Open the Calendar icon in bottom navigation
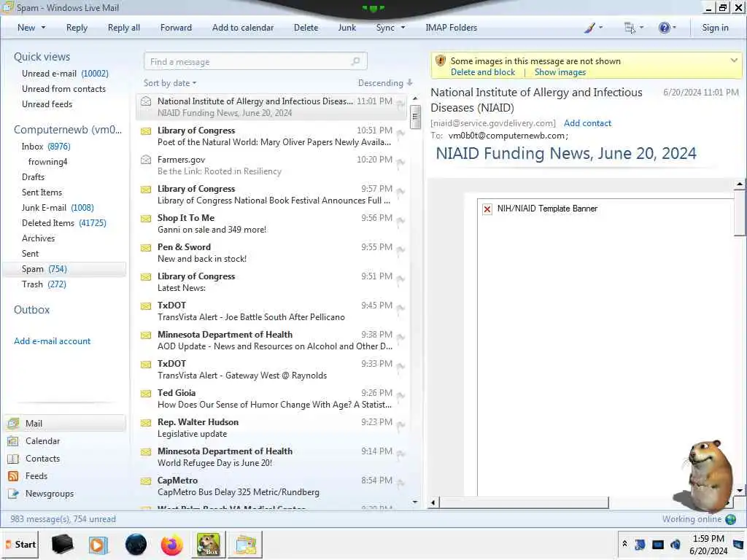Image resolution: width=747 pixels, height=560 pixels. coord(13,441)
